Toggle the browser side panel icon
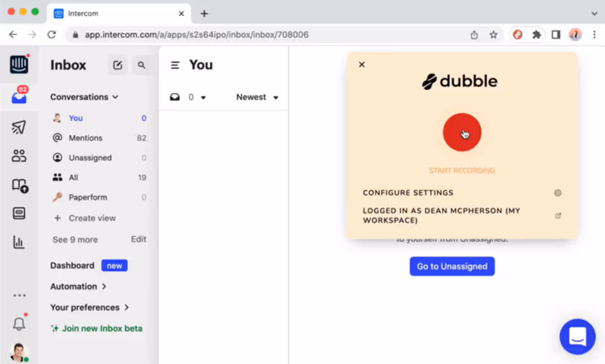605x364 pixels. click(x=555, y=35)
